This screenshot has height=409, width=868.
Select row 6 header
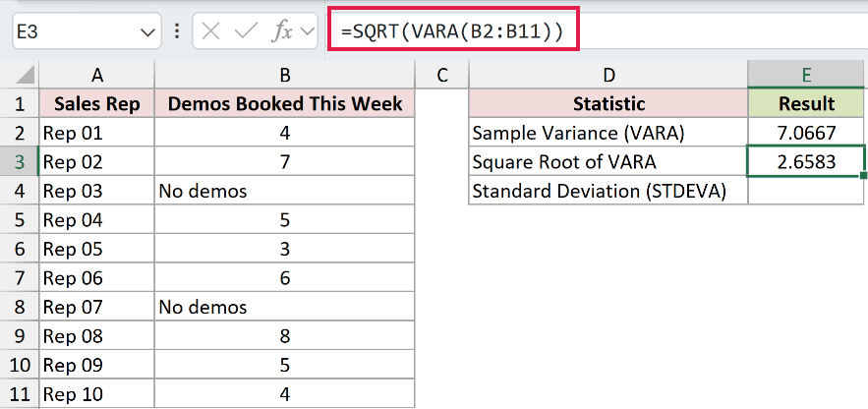point(20,249)
